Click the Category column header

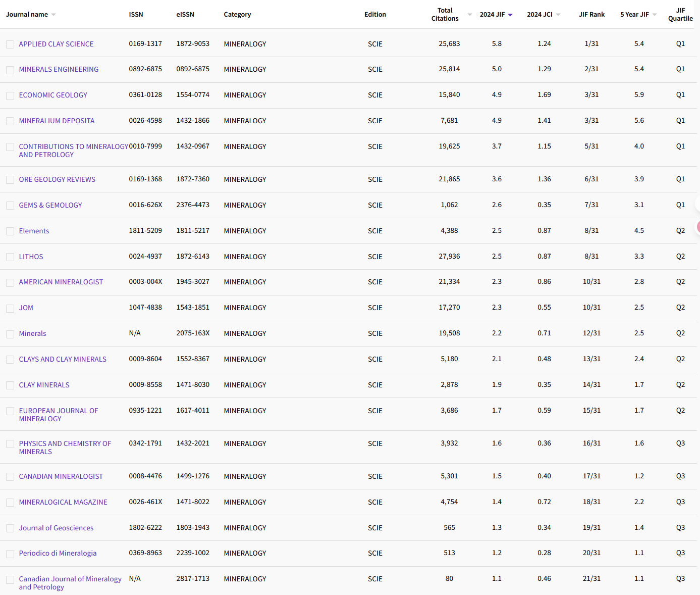(237, 15)
